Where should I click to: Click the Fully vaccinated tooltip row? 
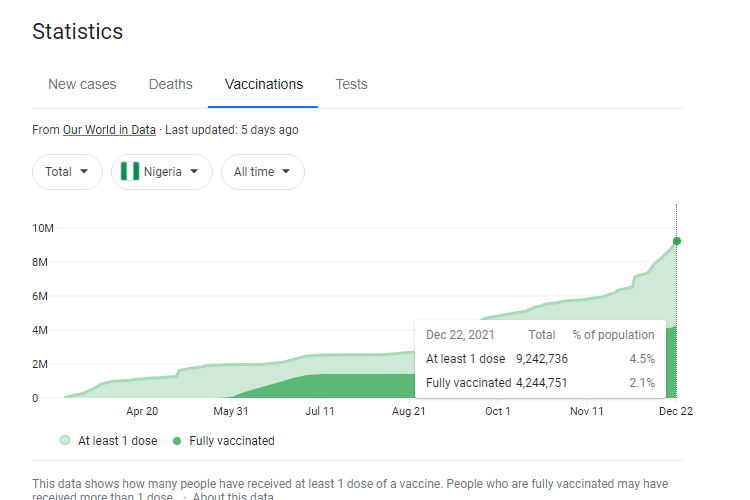540,383
